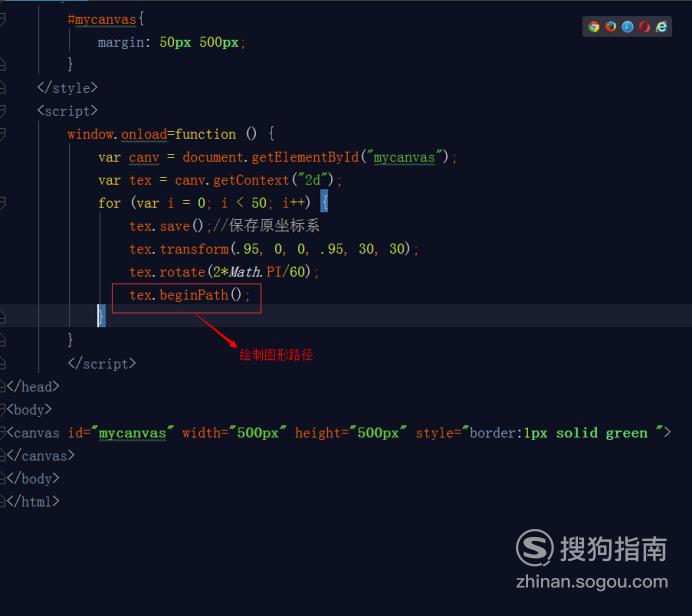Open preview in Chrome browser icon
This screenshot has height=616, width=692.
pos(594,26)
